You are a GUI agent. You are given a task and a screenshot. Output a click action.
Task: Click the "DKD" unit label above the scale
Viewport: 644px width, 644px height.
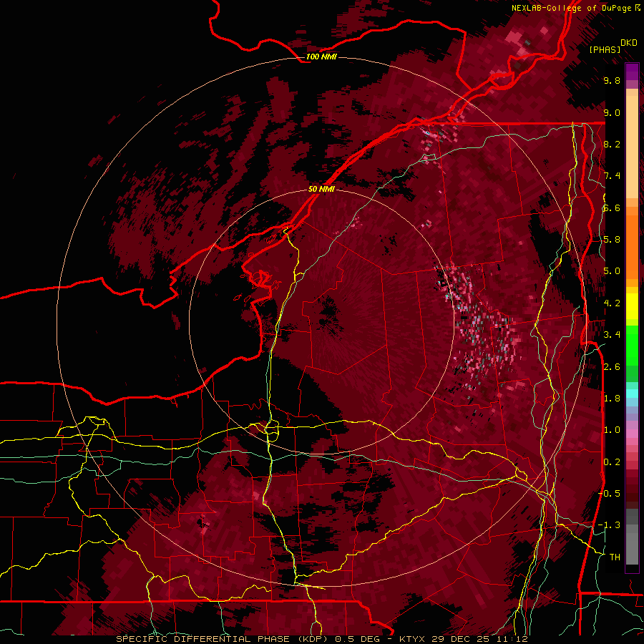(629, 42)
